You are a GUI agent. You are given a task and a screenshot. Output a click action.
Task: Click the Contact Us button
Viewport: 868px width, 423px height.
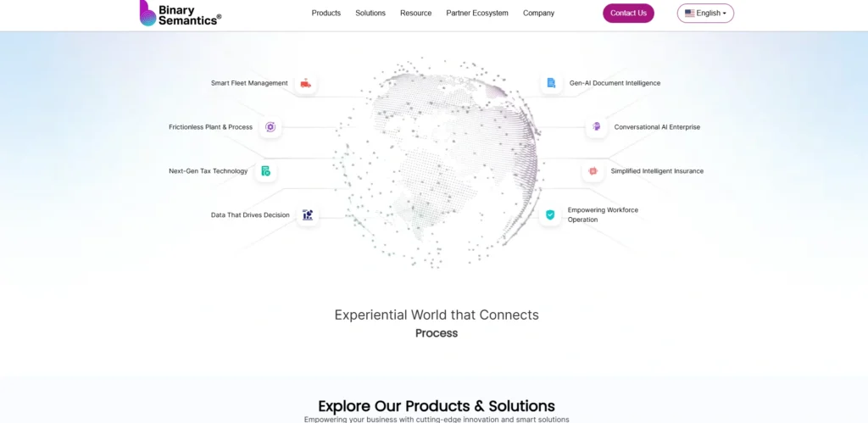point(628,14)
